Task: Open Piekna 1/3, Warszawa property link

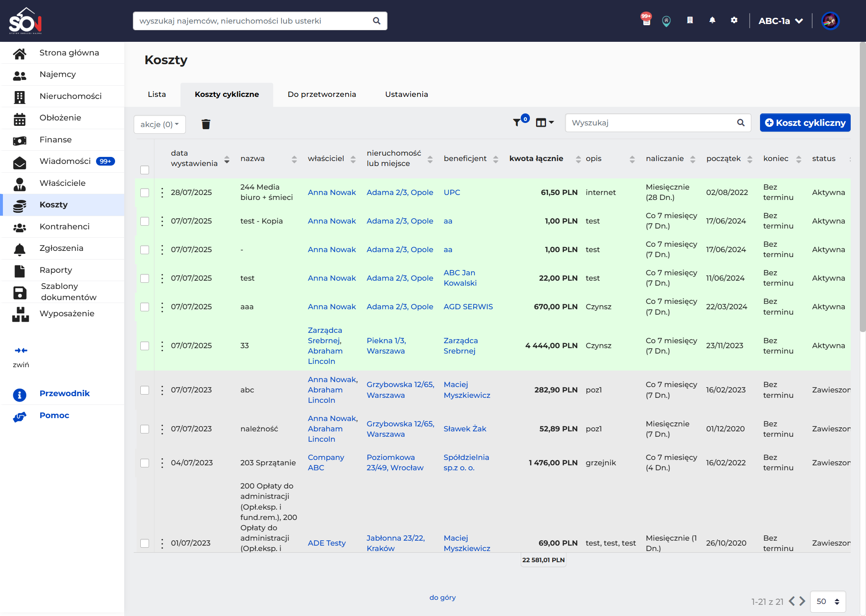Action: pyautogui.click(x=386, y=346)
